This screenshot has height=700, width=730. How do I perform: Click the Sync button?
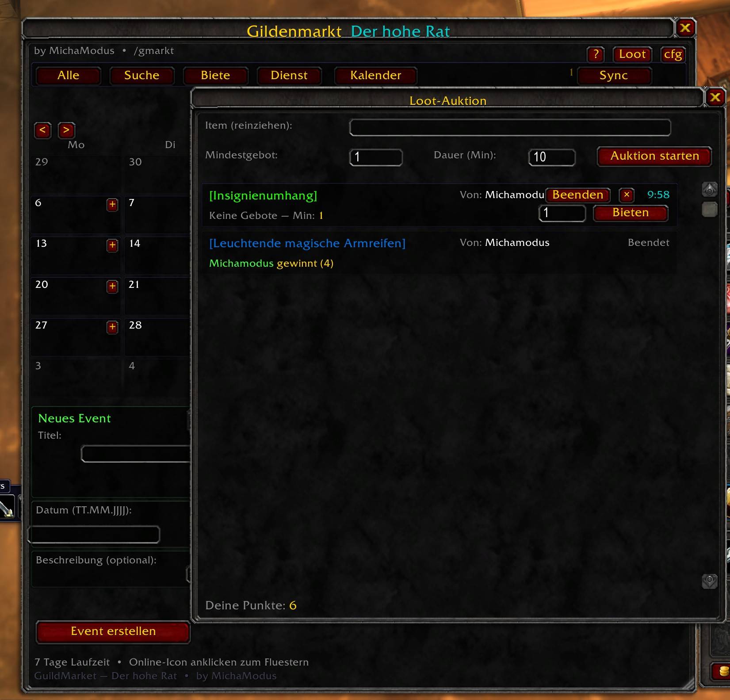click(x=614, y=76)
